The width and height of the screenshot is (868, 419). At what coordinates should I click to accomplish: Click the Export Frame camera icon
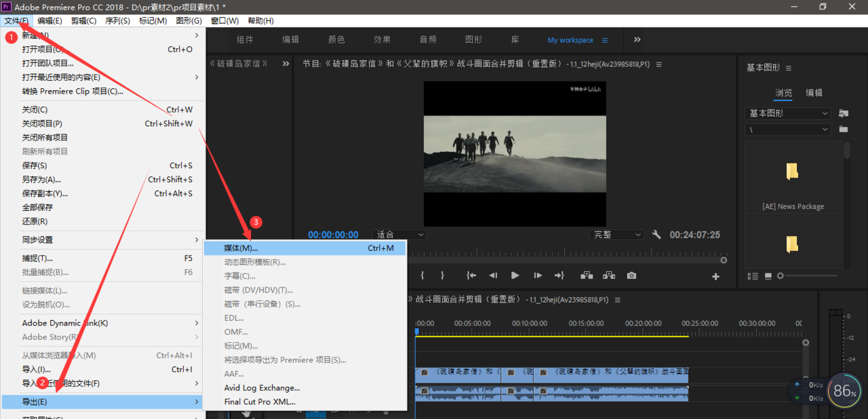pos(631,275)
